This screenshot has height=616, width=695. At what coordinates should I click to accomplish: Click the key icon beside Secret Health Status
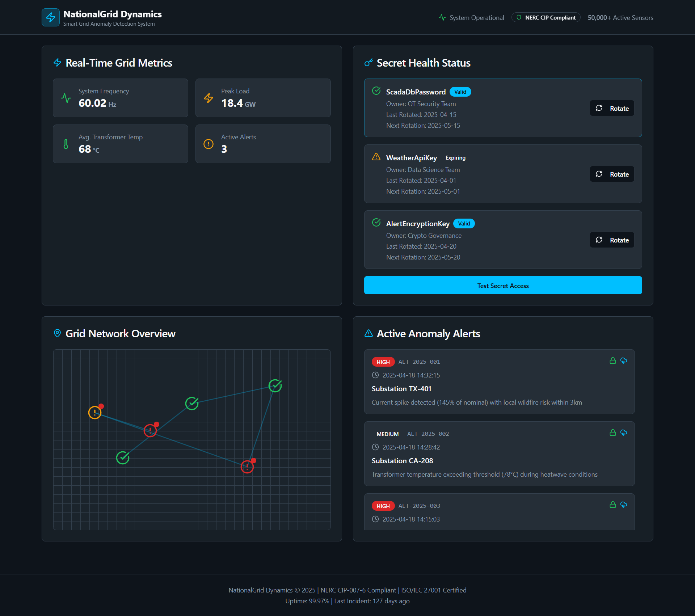click(368, 63)
